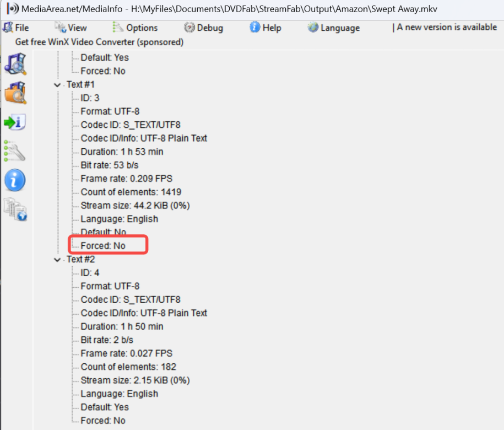Select Bit rate: 2 b/s row
This screenshot has height=430, width=504.
pos(107,340)
